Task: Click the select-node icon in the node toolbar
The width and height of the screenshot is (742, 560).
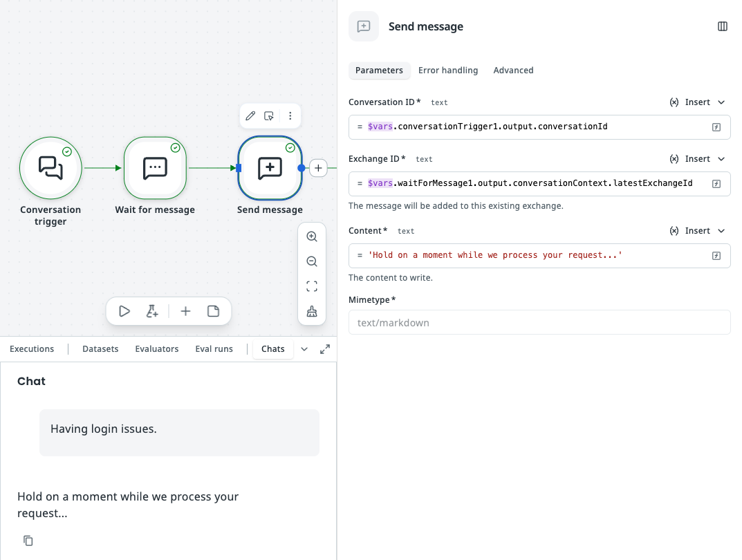Action: coord(269,116)
